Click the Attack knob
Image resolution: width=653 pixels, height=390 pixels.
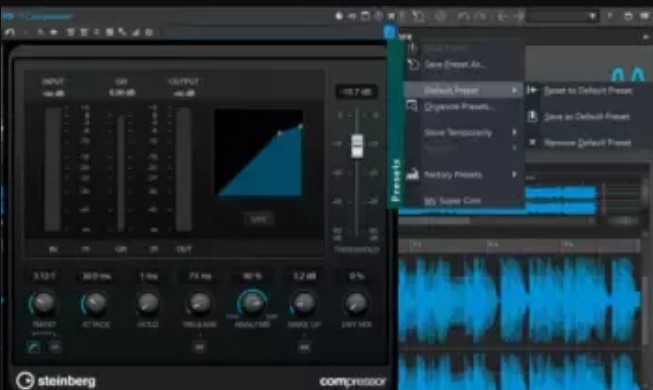click(95, 303)
